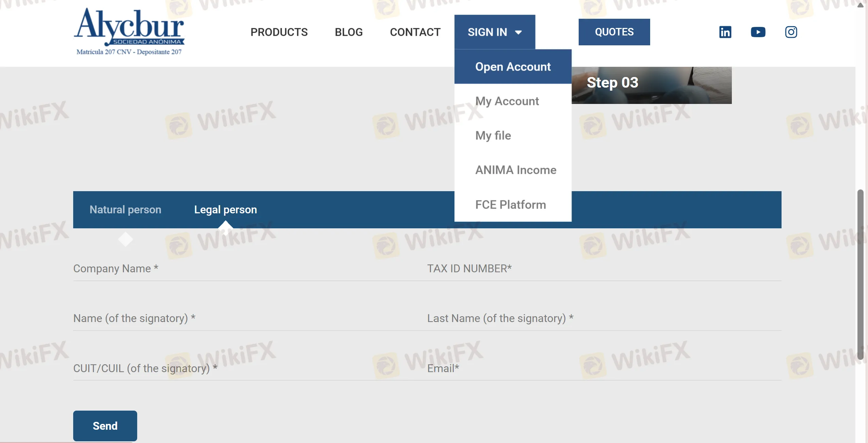
Task: Open the YouTube channel icon
Action: 758,32
